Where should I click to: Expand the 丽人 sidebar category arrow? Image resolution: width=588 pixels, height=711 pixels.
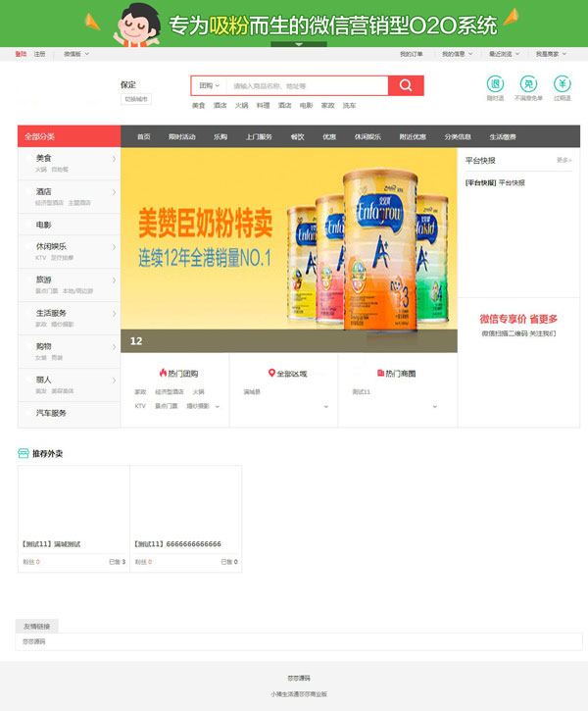point(114,380)
